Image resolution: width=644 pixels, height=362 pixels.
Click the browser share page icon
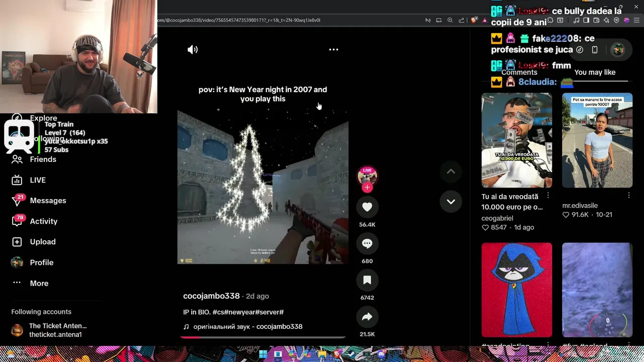pyautogui.click(x=461, y=20)
